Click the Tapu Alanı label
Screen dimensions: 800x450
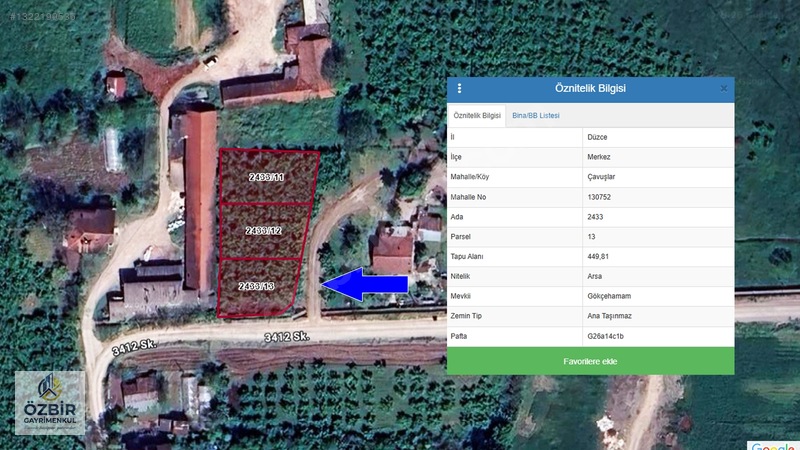pos(466,257)
